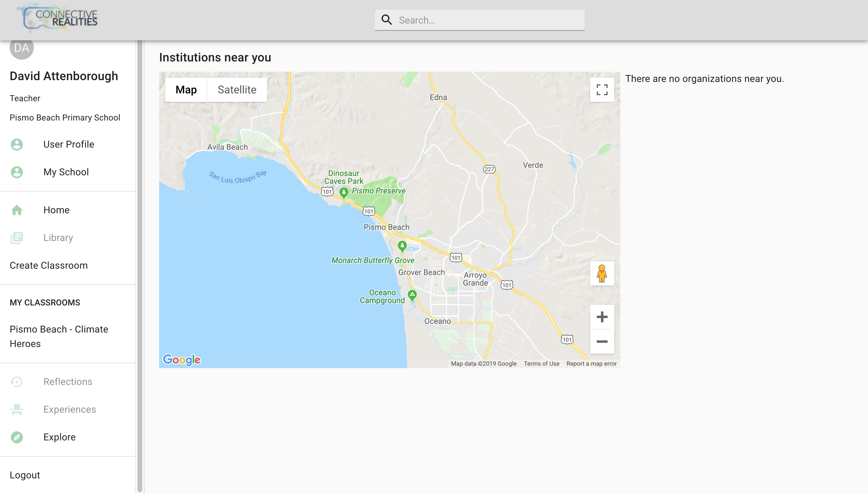Viewport: 868px width, 494px height.
Task: Click the User Profile person icon
Action: click(x=17, y=145)
